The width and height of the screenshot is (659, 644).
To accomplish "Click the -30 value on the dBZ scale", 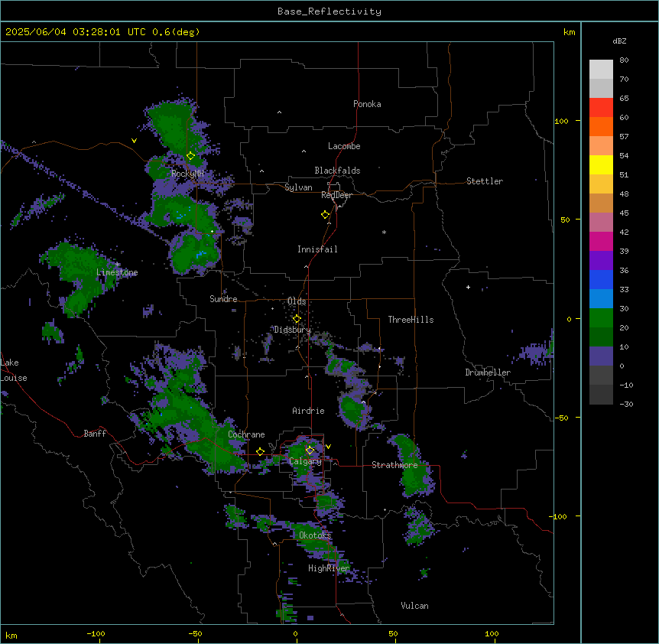I will pyautogui.click(x=626, y=404).
